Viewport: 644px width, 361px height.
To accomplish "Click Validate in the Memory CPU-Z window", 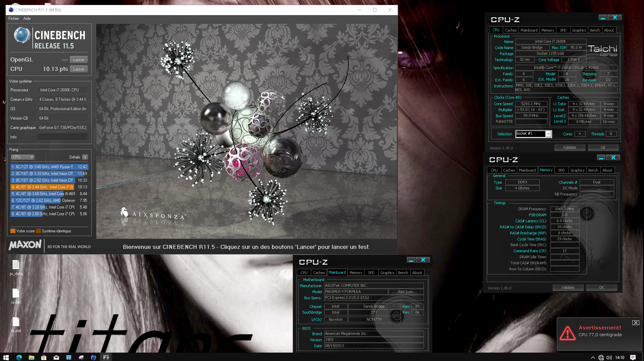I will tap(568, 287).
